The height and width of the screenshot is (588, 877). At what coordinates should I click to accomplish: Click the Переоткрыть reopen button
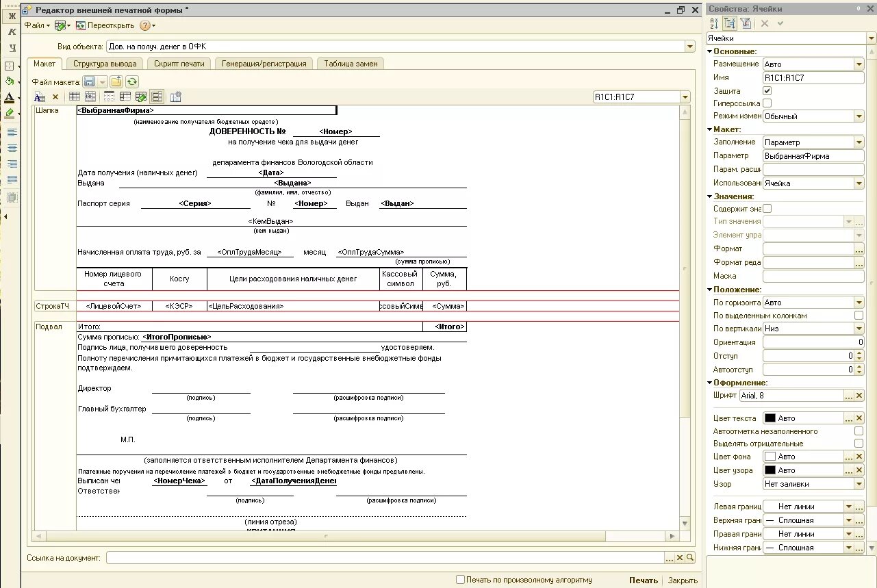[x=105, y=25]
